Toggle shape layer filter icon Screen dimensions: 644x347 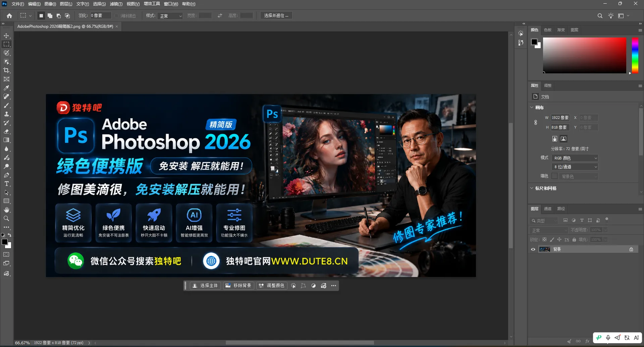590,220
